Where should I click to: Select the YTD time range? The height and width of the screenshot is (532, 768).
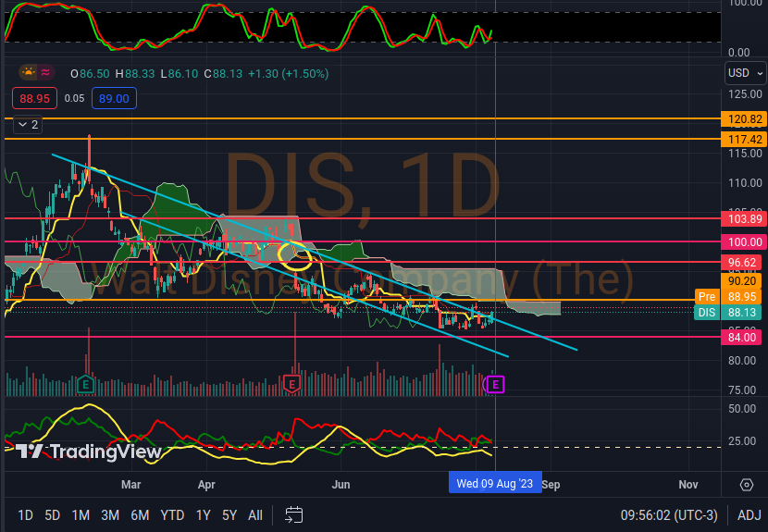[x=172, y=515]
